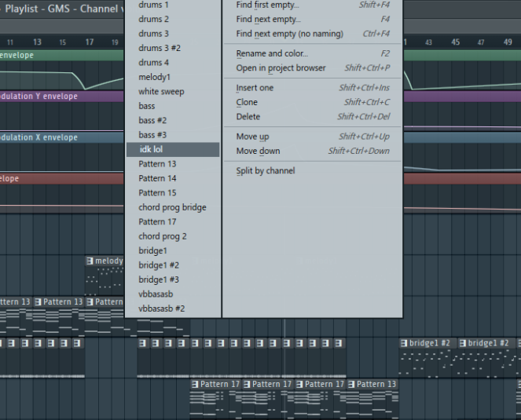This screenshot has height=420, width=521.
Task: Click Find next empty
Action: (312, 19)
